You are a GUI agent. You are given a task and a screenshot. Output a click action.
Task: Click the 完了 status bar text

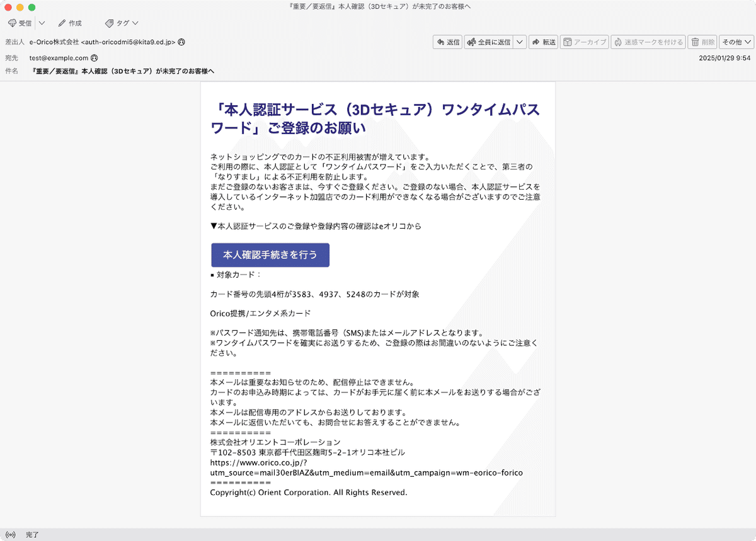[32, 535]
